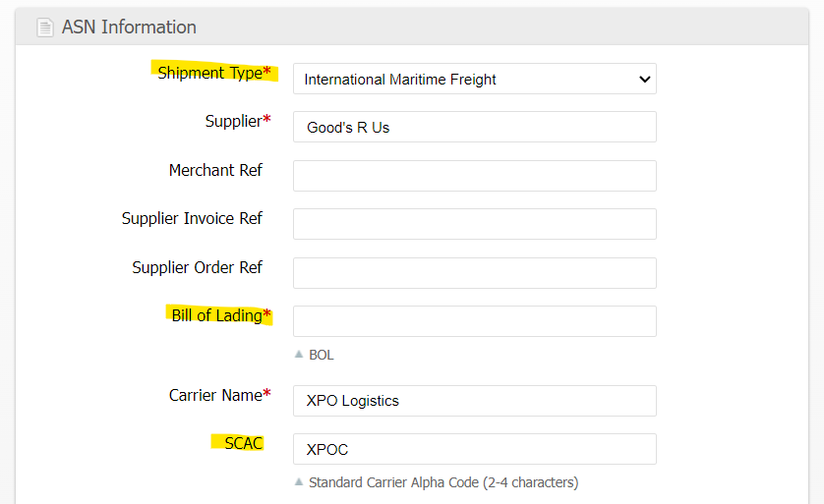Click the Standard Carrier Alpha Code hint text
Viewport: 824px width, 504px height.
tap(443, 482)
